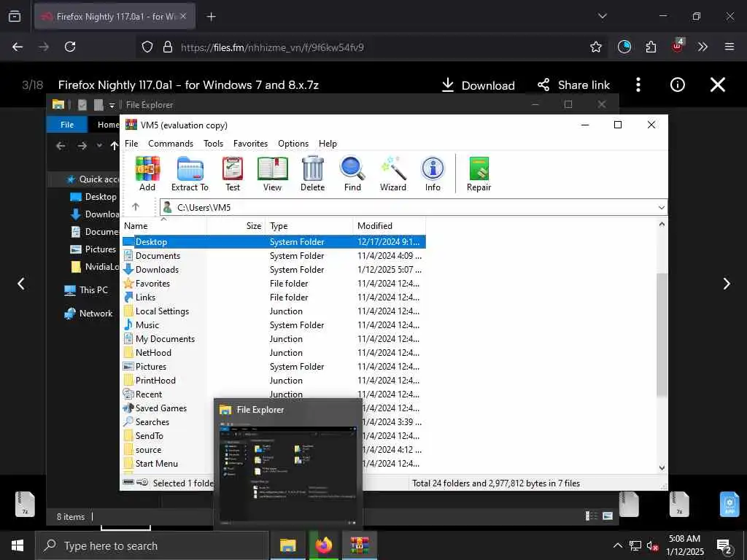
Task: Open a new browser tab
Action: [211, 17]
